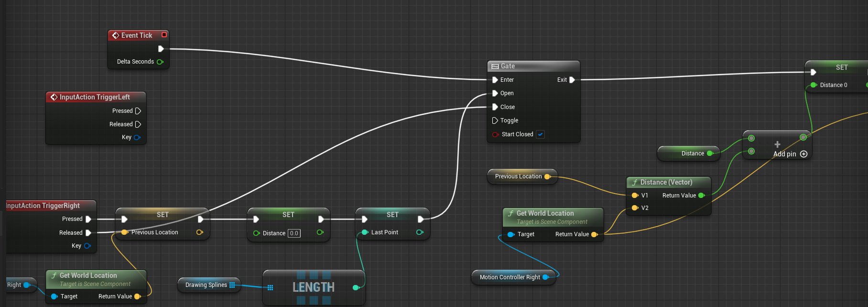Click Return Value pin on right Get World Location
Image resolution: width=868 pixels, height=307 pixels.
pyautogui.click(x=595, y=234)
